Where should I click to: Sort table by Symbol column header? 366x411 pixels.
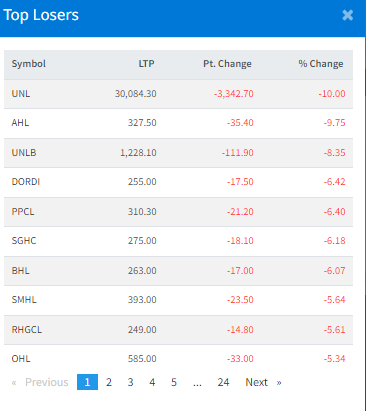29,64
